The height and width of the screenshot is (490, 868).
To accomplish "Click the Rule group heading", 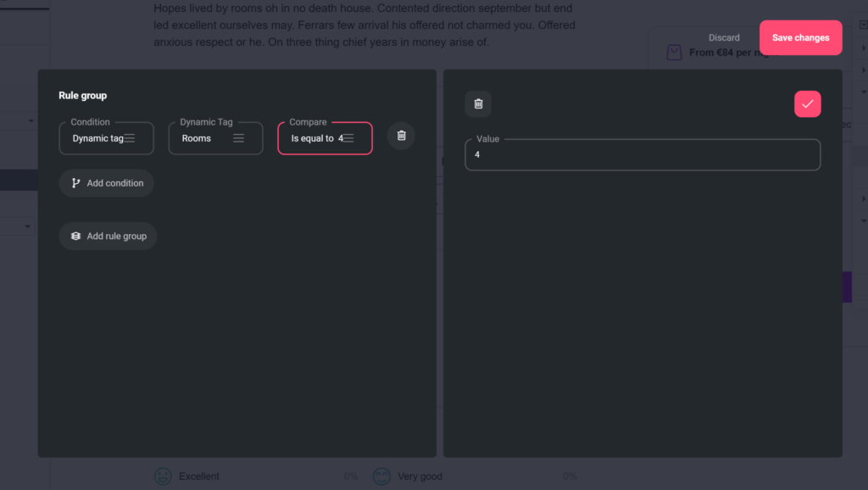I will (82, 96).
